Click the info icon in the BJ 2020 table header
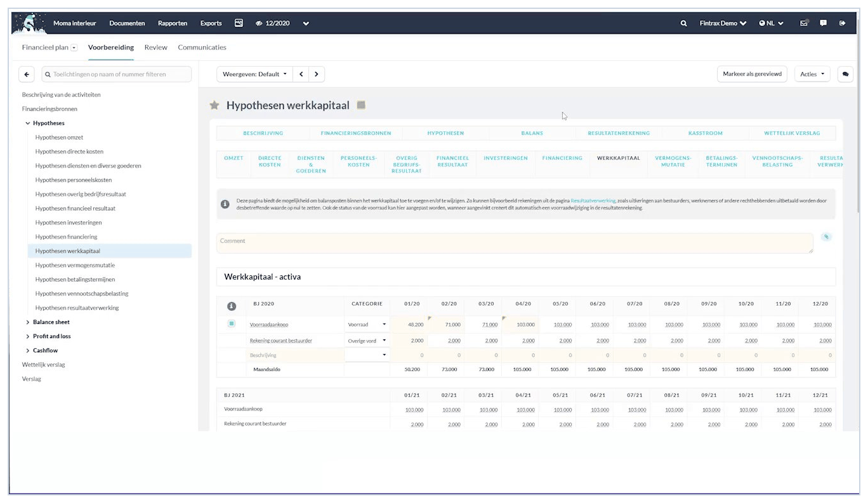Screen dimensions: 868x503 tap(232, 306)
